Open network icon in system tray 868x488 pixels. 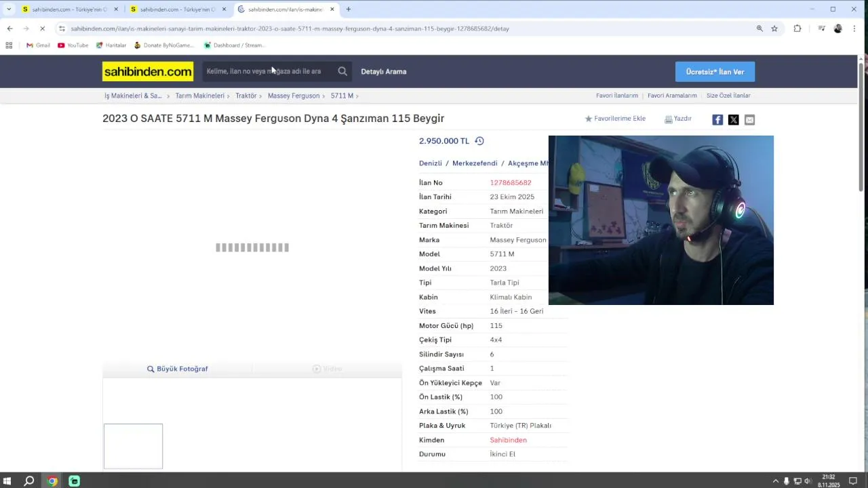[x=797, y=481]
